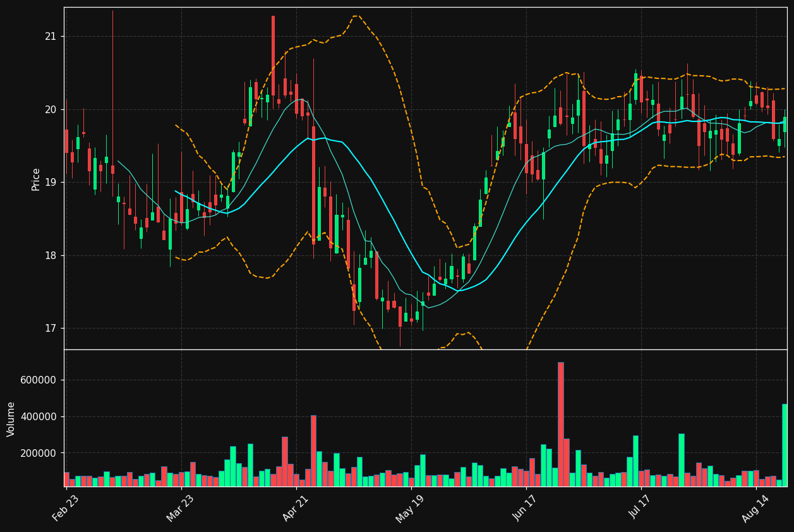
Task: Click the tall red candle peaking above 21
Action: (x=273, y=56)
